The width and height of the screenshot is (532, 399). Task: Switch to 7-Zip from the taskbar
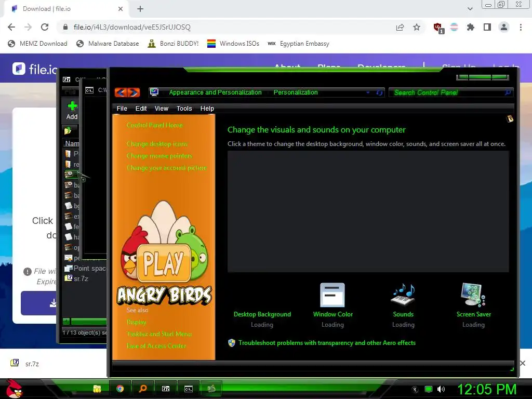166,389
